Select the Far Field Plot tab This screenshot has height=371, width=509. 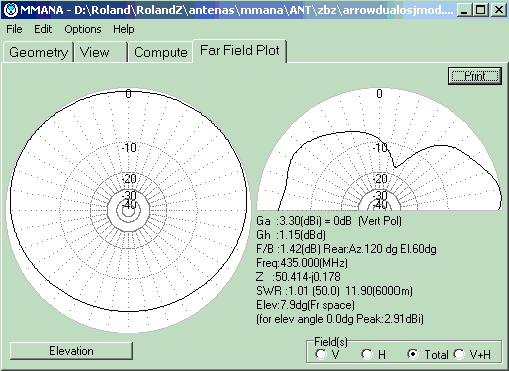click(239, 51)
